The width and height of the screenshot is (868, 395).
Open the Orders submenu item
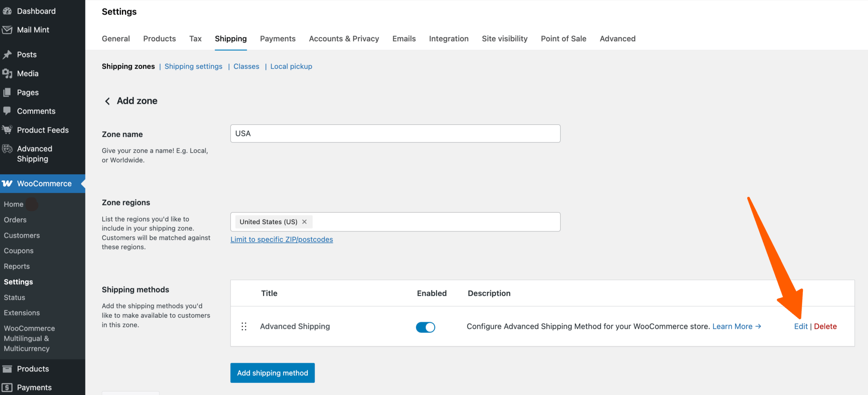click(x=15, y=220)
